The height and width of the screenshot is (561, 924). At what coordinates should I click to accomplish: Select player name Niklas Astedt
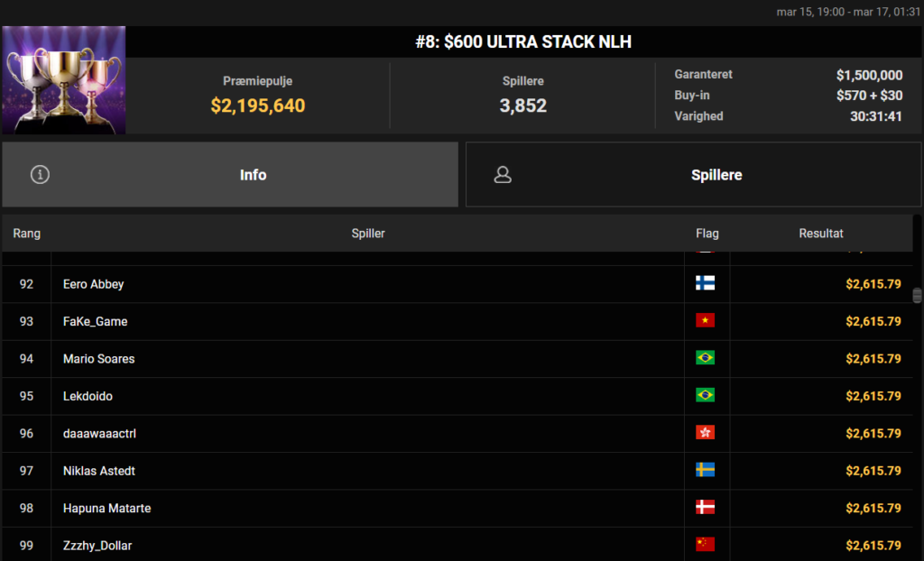click(x=99, y=471)
